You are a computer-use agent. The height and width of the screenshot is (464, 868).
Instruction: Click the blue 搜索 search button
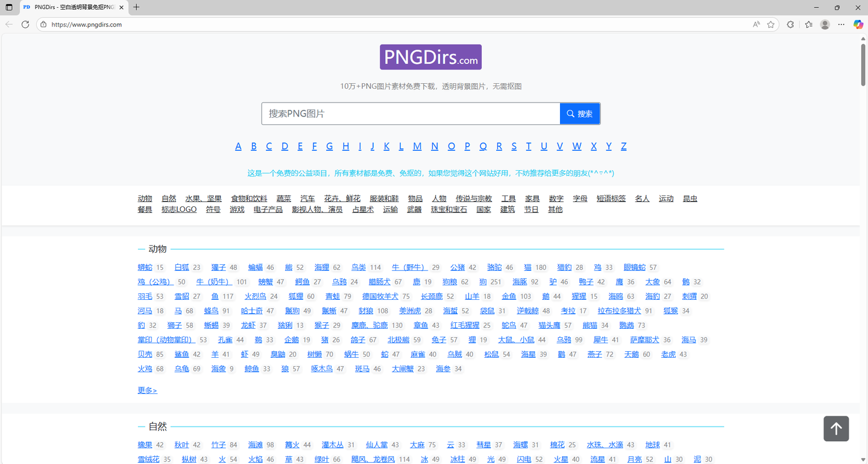pos(580,113)
